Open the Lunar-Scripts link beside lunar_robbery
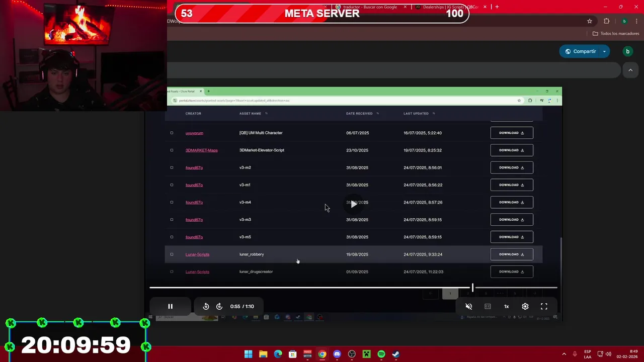Image resolution: width=644 pixels, height=362 pixels. [x=197, y=254]
